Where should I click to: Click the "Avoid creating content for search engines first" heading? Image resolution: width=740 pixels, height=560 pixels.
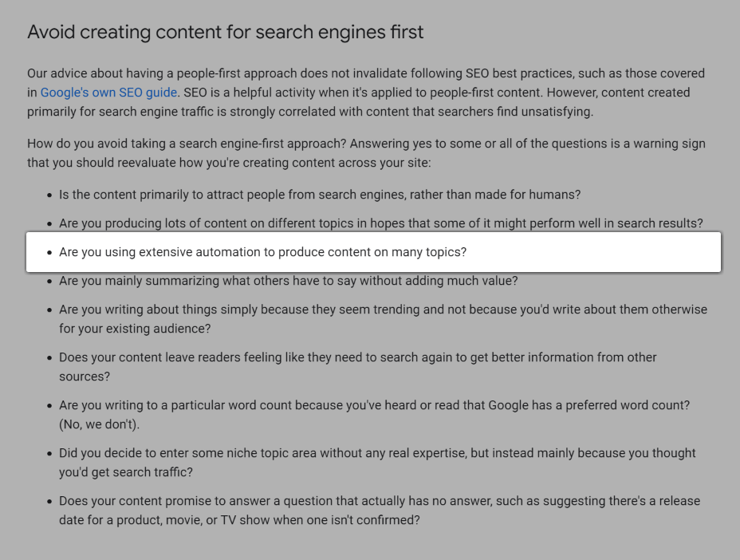click(225, 33)
